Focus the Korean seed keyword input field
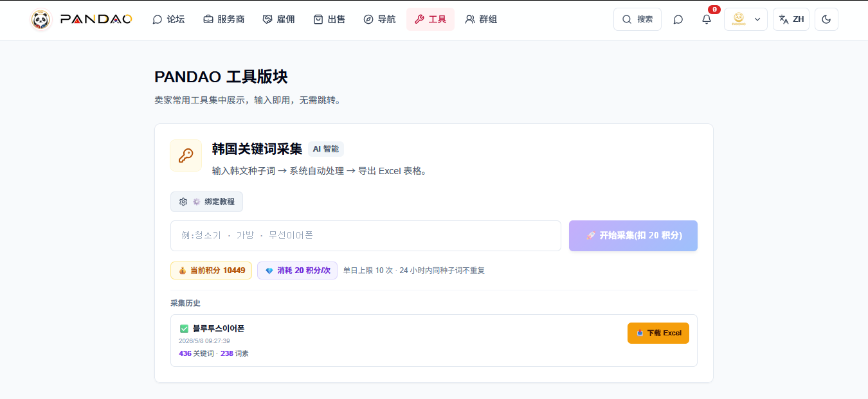868x399 pixels. pos(366,236)
